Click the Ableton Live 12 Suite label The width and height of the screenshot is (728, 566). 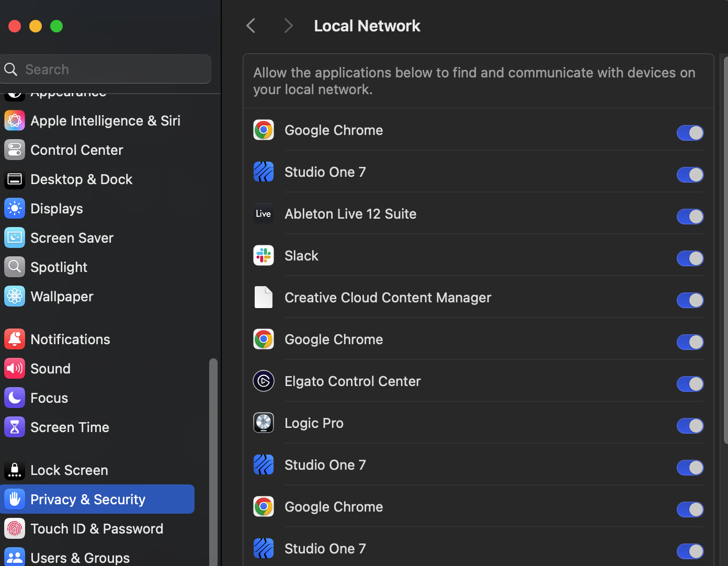click(350, 214)
